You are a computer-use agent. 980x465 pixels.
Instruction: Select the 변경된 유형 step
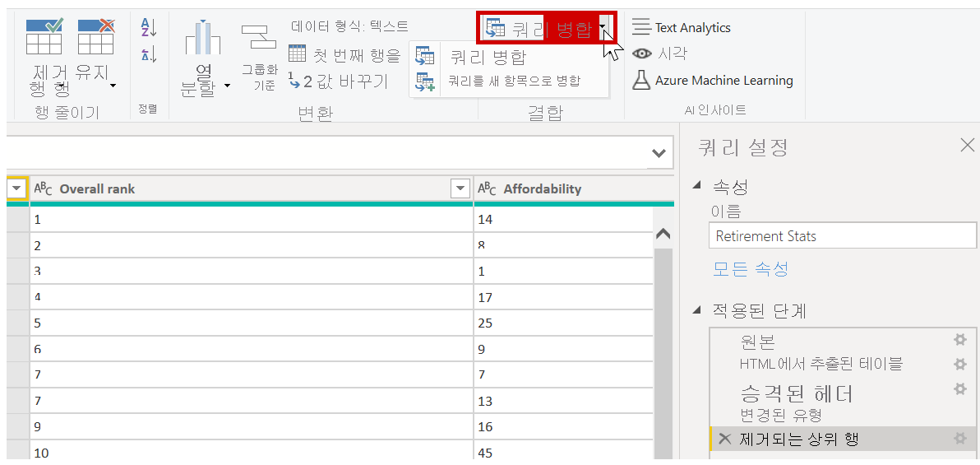coord(780,415)
